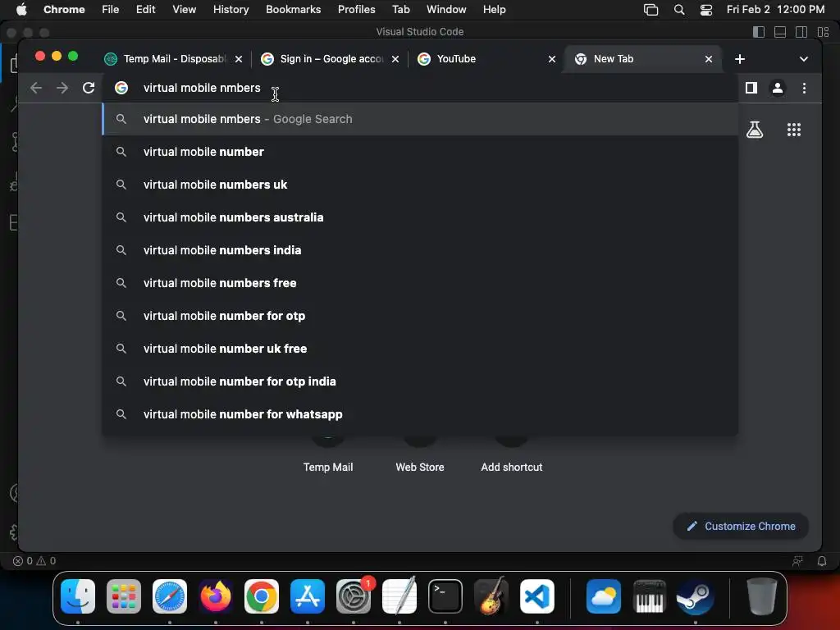Viewport: 840px width, 630px height.
Task: Switch to the Temp Mail tab
Action: (x=173, y=59)
